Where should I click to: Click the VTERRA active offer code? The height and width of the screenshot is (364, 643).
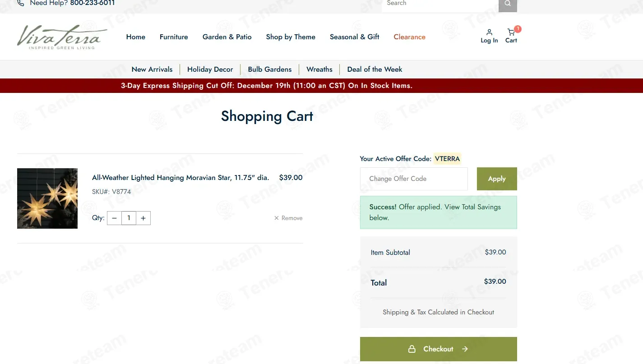tap(447, 159)
